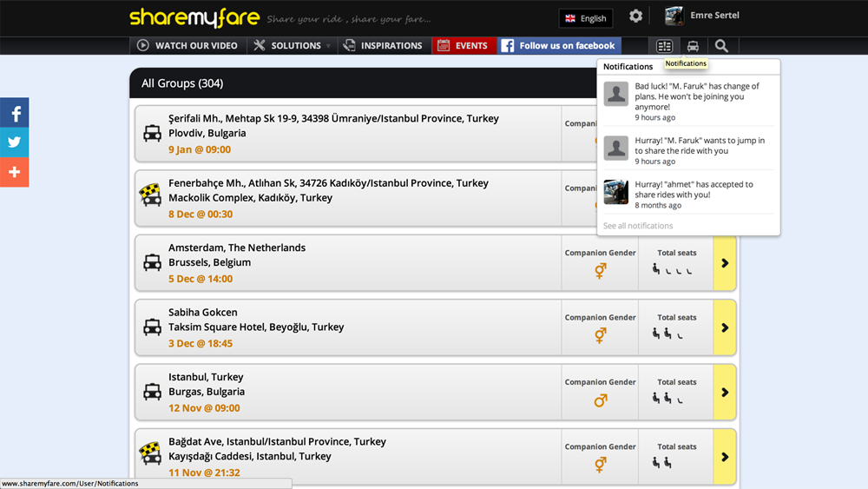Open Sabiha Gokcen group yellow arrow
The height and width of the screenshot is (489, 868).
click(x=725, y=327)
